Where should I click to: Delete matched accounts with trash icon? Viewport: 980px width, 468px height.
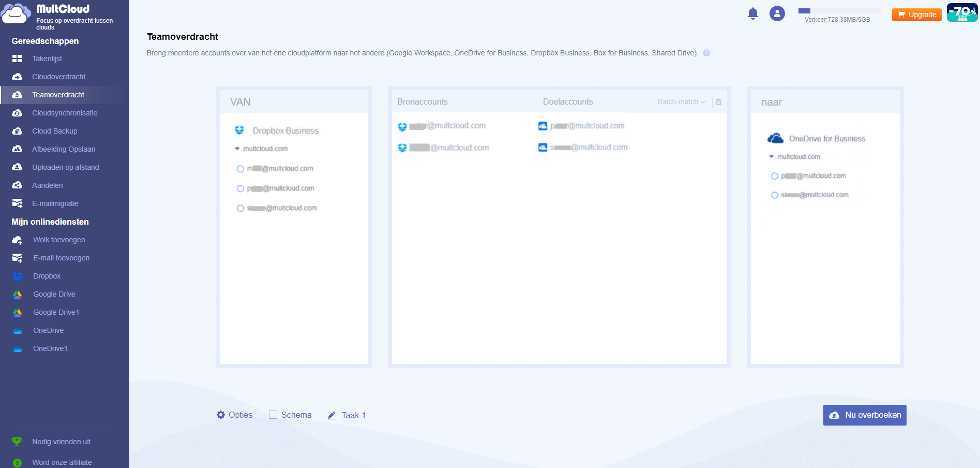pyautogui.click(x=718, y=102)
